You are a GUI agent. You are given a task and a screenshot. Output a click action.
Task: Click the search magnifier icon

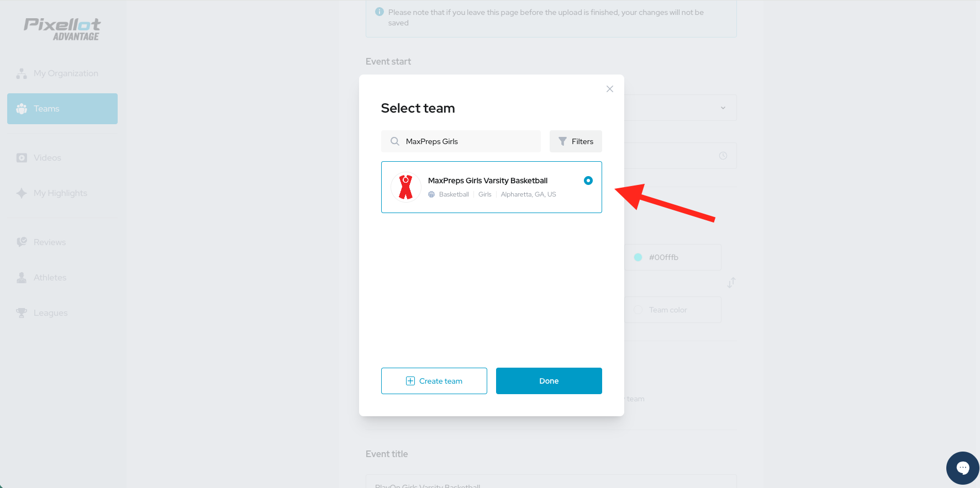click(x=395, y=141)
